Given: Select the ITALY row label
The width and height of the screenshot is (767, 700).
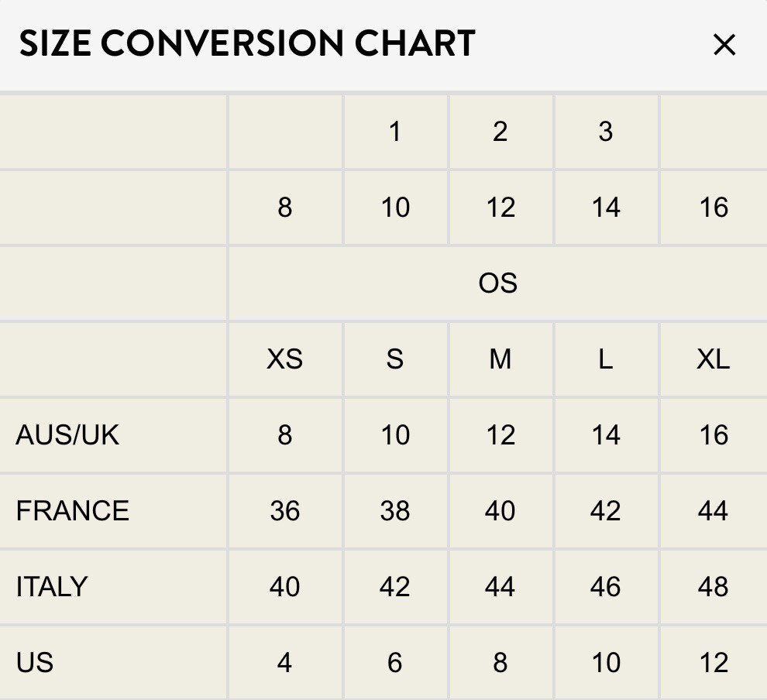Looking at the screenshot, I should pos(52,587).
